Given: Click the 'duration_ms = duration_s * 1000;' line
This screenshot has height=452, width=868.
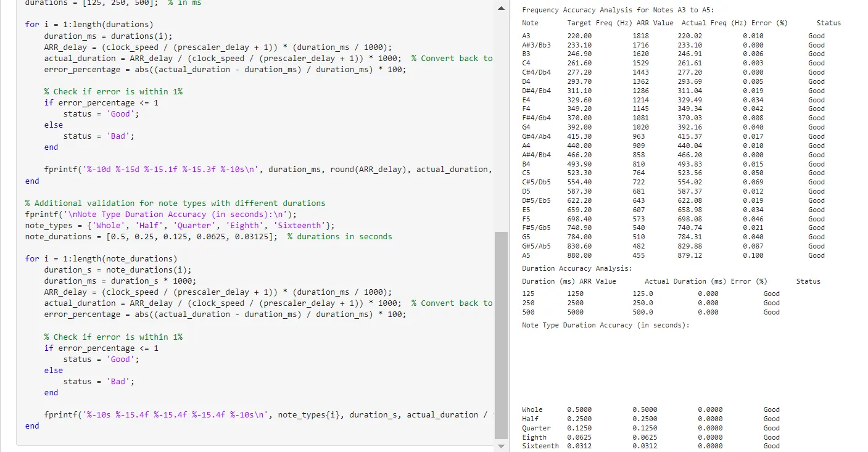Looking at the screenshot, I should [x=120, y=281].
